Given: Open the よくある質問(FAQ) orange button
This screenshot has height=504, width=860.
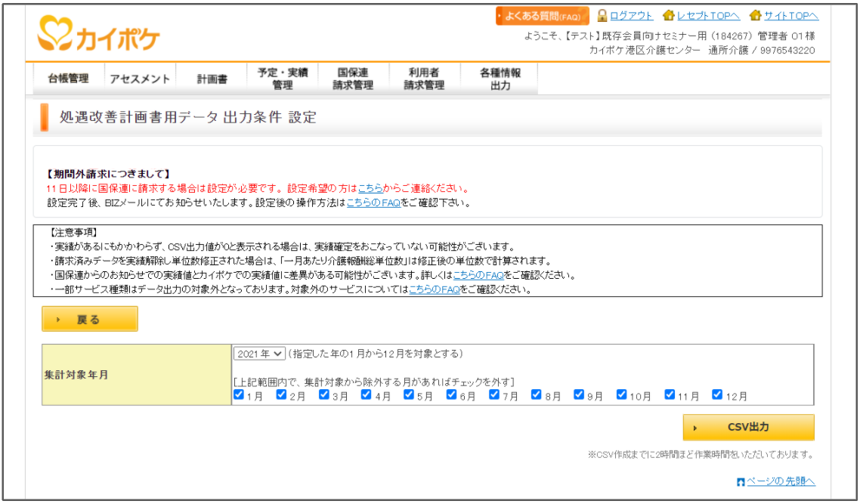Looking at the screenshot, I should click(542, 16).
